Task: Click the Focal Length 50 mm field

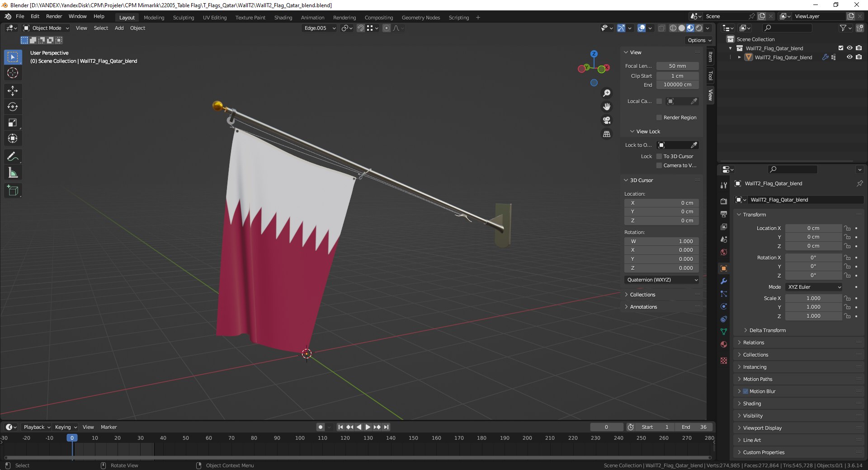Action: [677, 66]
